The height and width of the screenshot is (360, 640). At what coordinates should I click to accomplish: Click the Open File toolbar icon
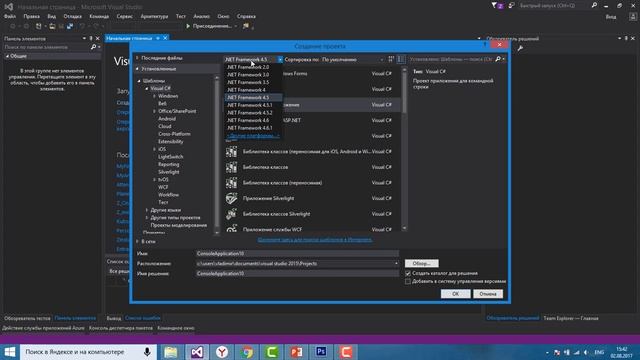(x=52, y=26)
